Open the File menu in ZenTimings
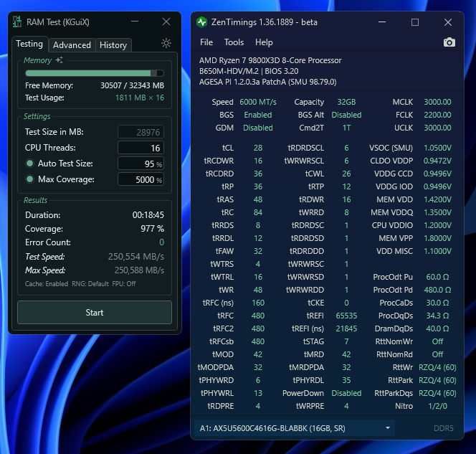 (206, 42)
